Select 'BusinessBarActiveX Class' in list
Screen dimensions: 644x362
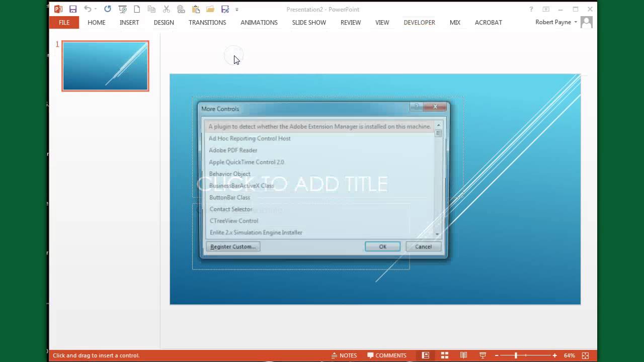point(319,186)
